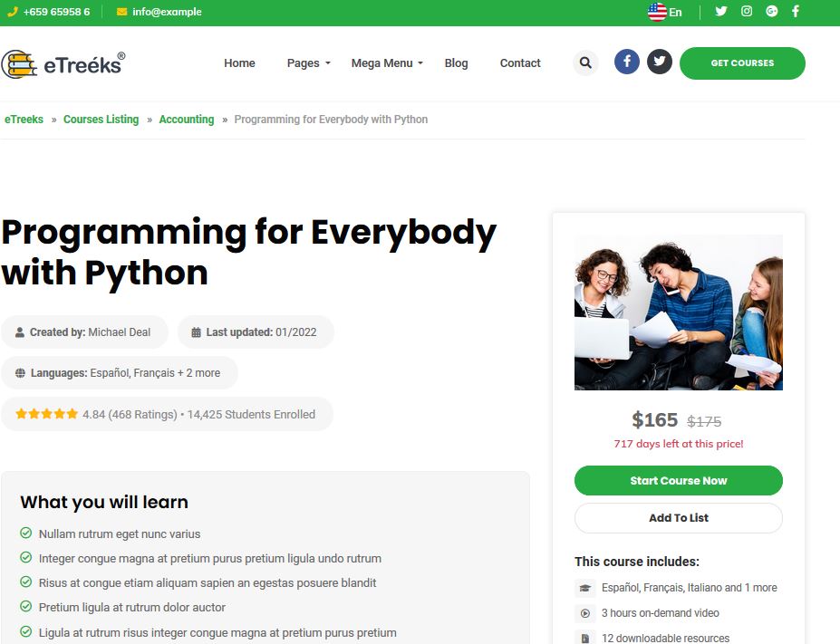Screen dimensions: 840x644
Task: Open the search magnifier icon
Action: (x=585, y=62)
